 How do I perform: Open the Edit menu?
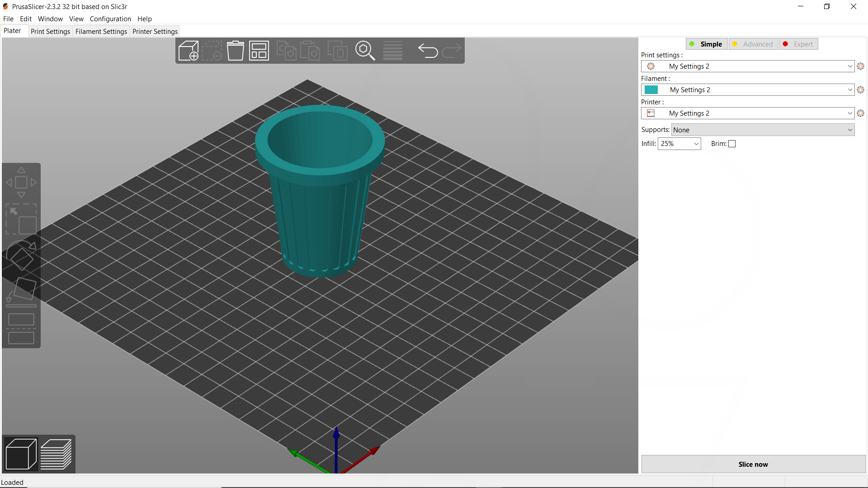(x=26, y=19)
